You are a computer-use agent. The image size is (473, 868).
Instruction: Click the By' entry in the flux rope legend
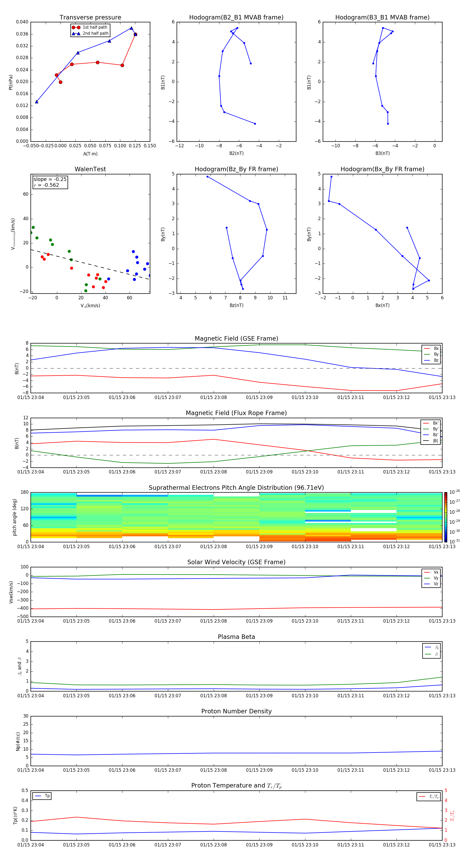click(431, 429)
